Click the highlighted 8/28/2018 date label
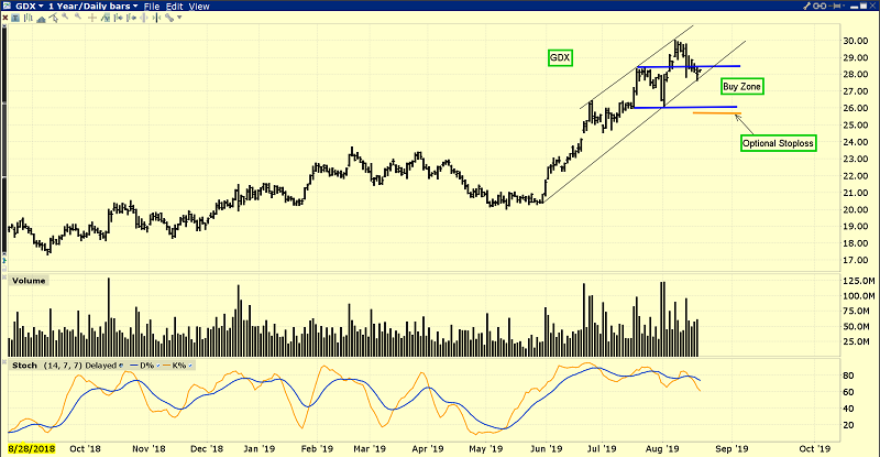The height and width of the screenshot is (457, 880). (31, 449)
